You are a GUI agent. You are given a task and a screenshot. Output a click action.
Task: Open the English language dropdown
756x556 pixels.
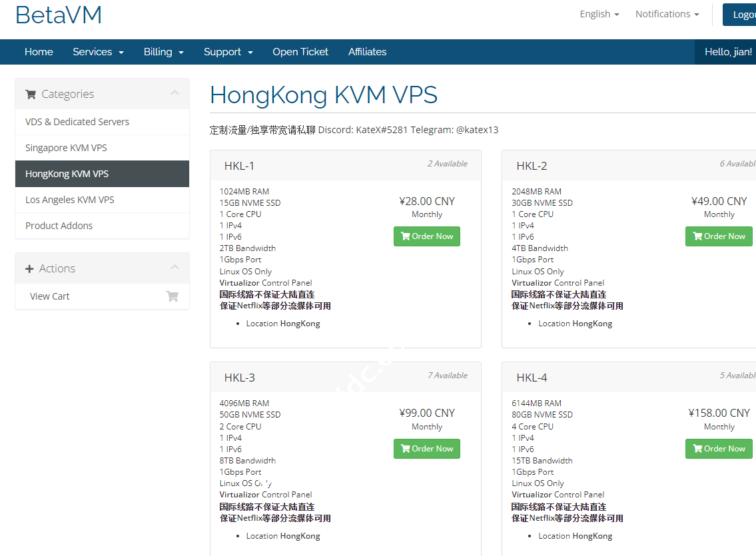(x=598, y=13)
